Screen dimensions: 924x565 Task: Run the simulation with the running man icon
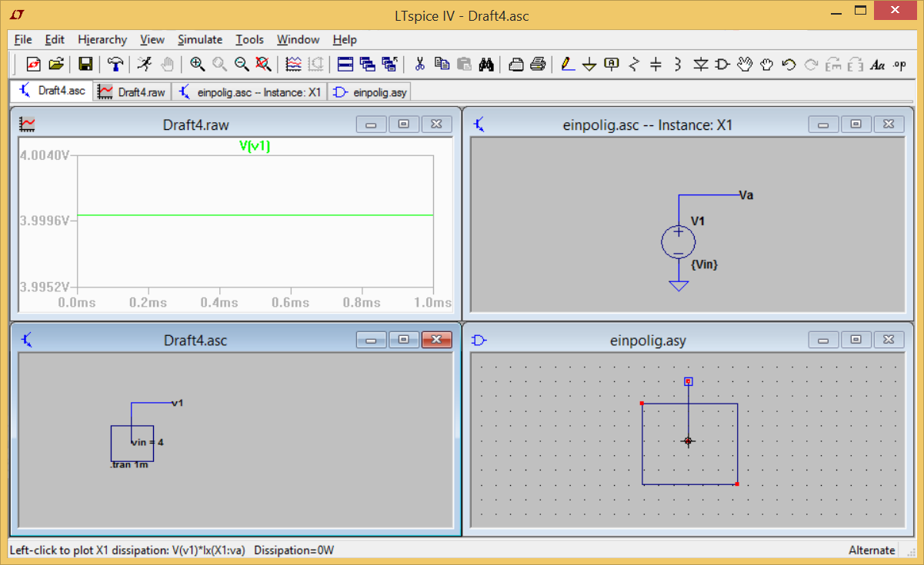145,65
